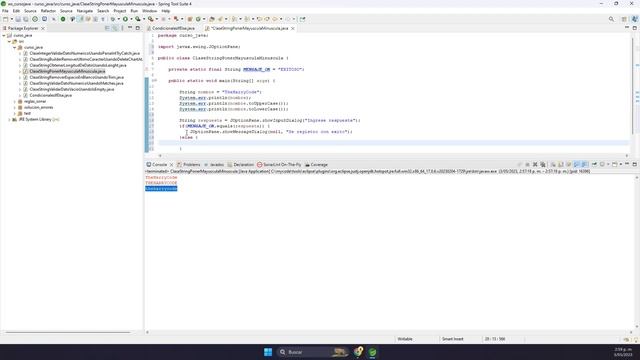Select ClaseStringValidarDatoVacioUsandoIsEmpty.java file

71,89
